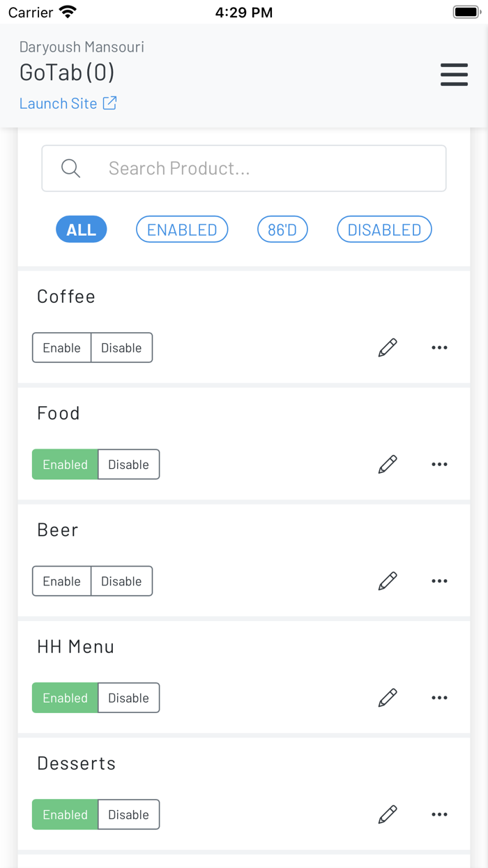
Task: Click the pencil edit icon for HH Menu
Action: [388, 697]
